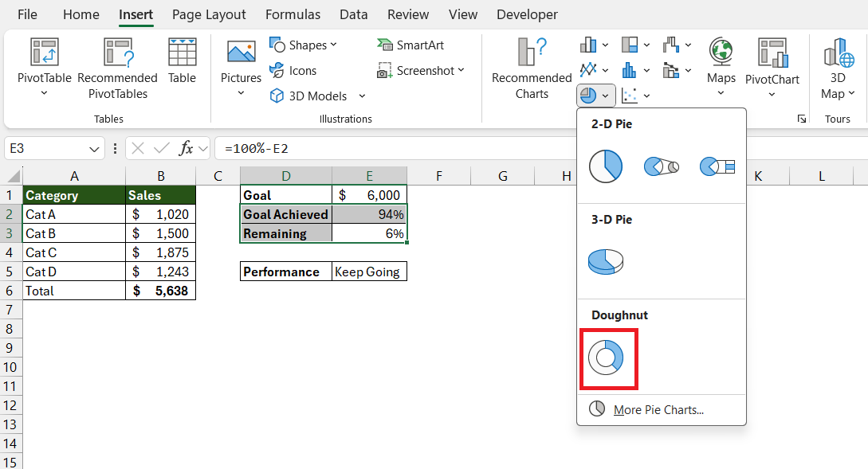Pick the Pie of Pie chart
This screenshot has width=868, height=469.
(x=662, y=166)
